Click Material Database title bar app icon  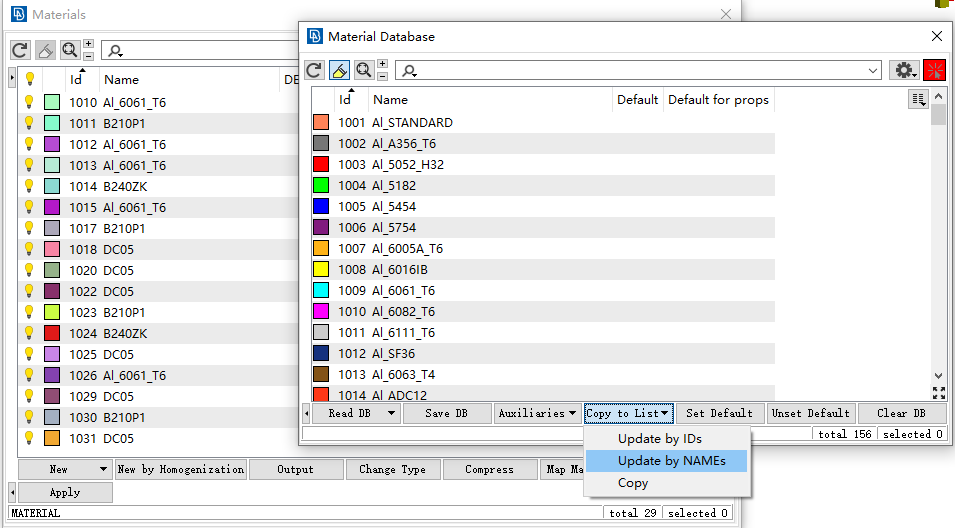pos(314,37)
